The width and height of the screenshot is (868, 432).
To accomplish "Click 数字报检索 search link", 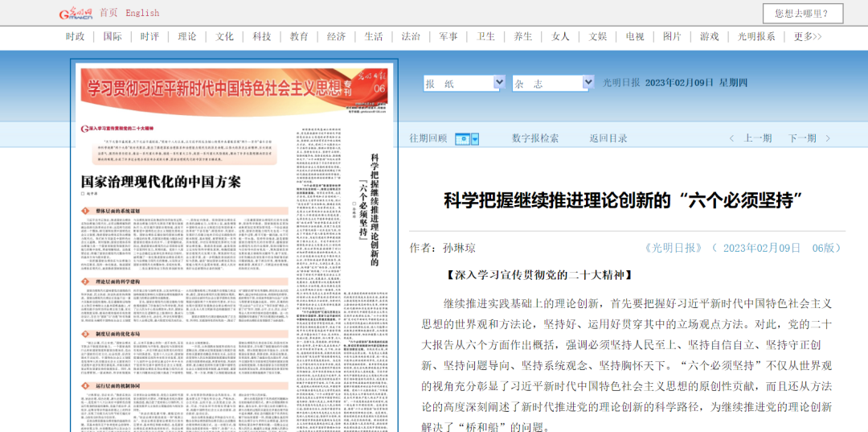I will coord(535,138).
